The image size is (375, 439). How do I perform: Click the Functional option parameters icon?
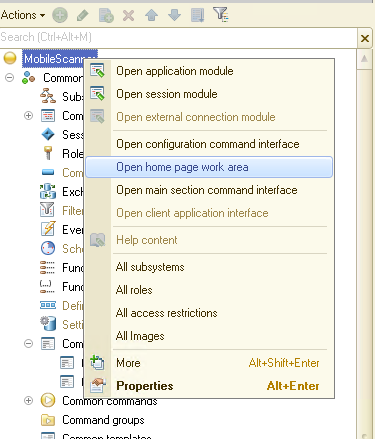pyautogui.click(x=47, y=286)
